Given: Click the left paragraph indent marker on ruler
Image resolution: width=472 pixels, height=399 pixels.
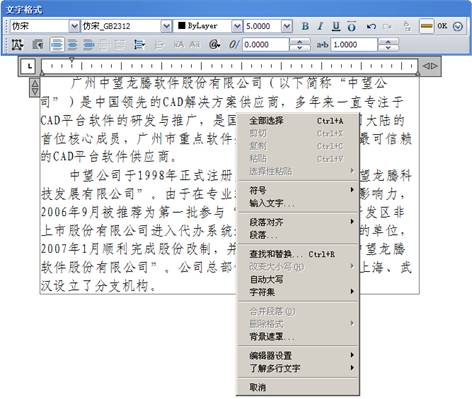Looking at the screenshot, I should [42, 73].
